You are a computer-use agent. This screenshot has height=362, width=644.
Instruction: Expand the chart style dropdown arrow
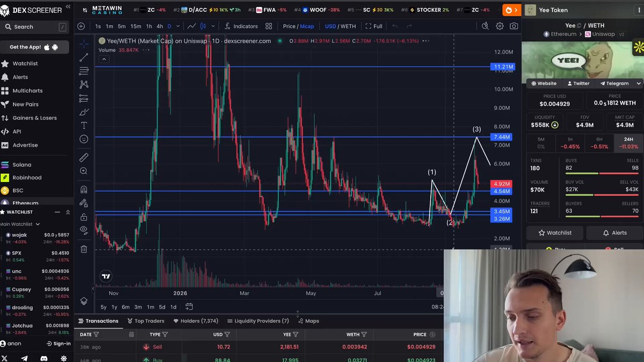tap(213, 26)
